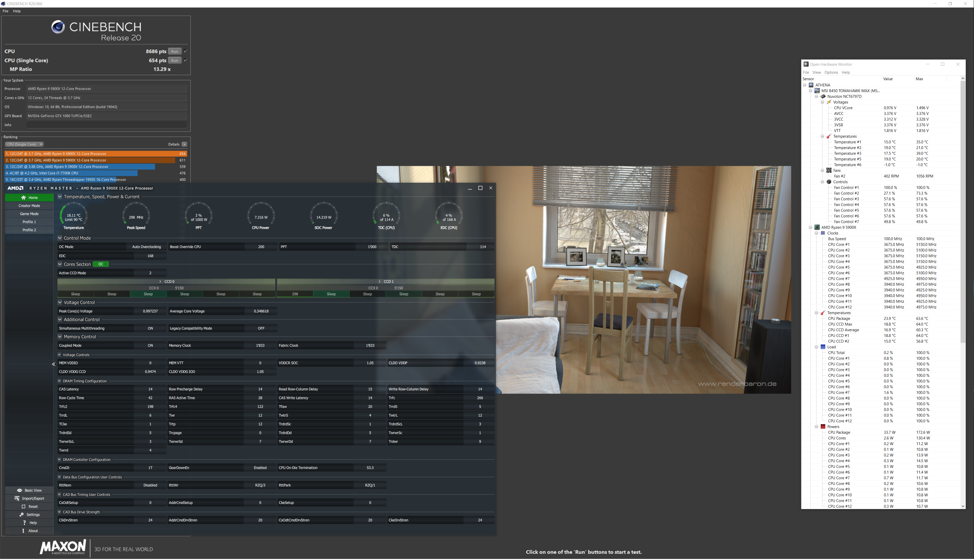The image size is (974, 560).
Task: Collapse the Nuvoton NCT6797D tree node
Action: click(x=816, y=97)
